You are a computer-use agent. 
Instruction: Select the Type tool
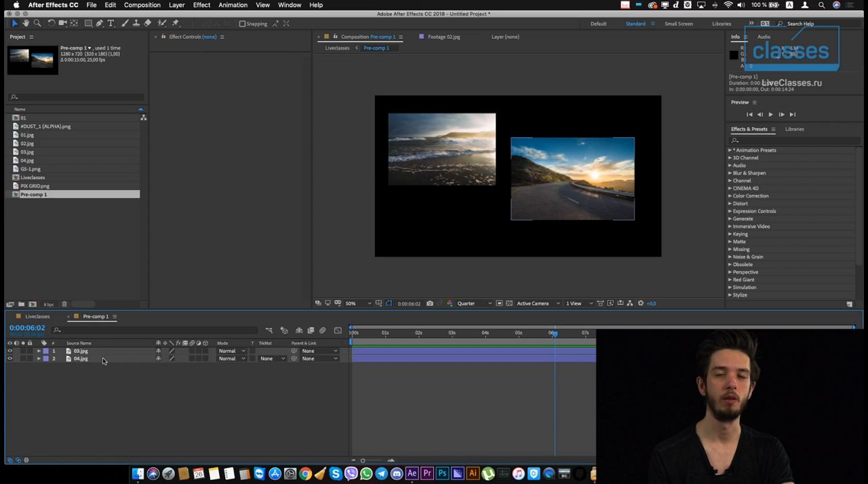pyautogui.click(x=111, y=23)
